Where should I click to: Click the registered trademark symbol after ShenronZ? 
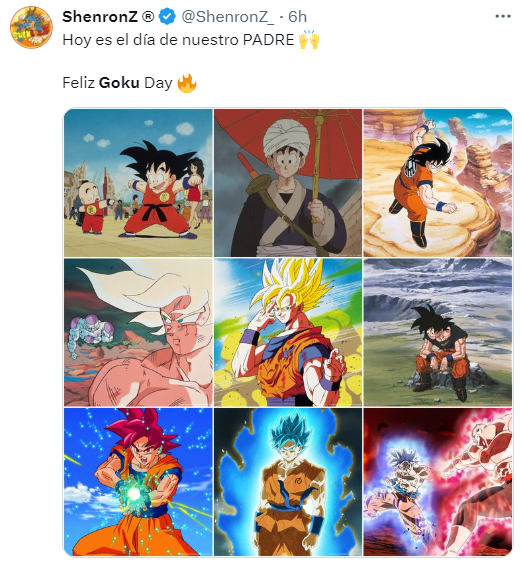148,17
